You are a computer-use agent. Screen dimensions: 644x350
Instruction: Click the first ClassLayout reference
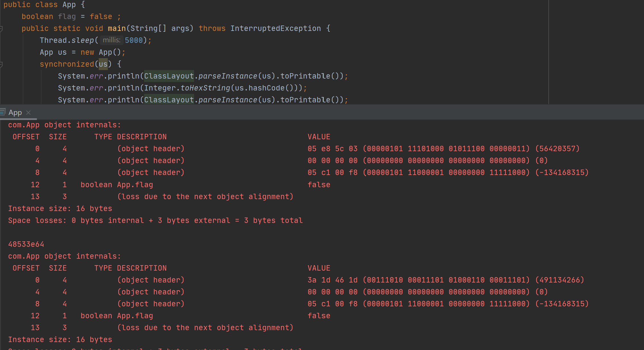tap(169, 76)
